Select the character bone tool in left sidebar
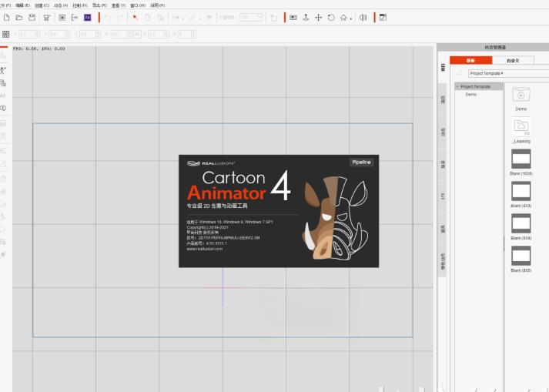Image resolution: width=549 pixels, height=392 pixels. pyautogui.click(x=3, y=70)
